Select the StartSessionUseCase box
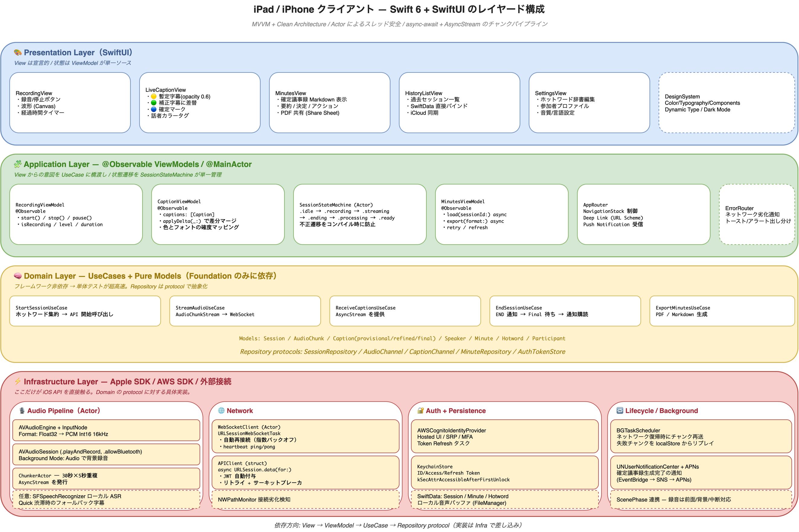799x532 pixels. tap(85, 311)
